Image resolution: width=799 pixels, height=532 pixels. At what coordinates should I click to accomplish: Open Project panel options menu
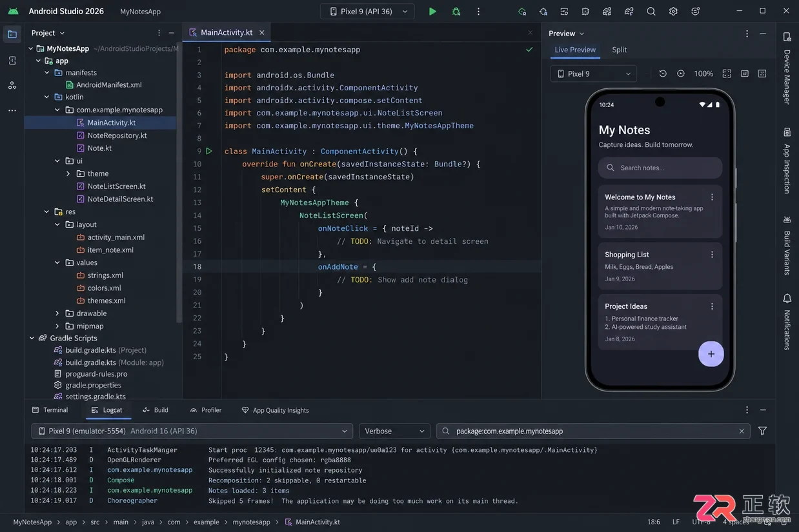tap(159, 33)
